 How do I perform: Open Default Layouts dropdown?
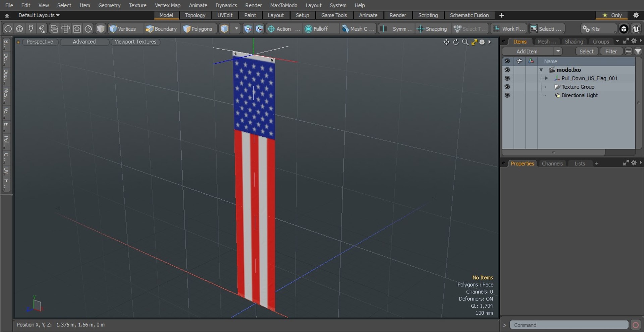point(39,15)
